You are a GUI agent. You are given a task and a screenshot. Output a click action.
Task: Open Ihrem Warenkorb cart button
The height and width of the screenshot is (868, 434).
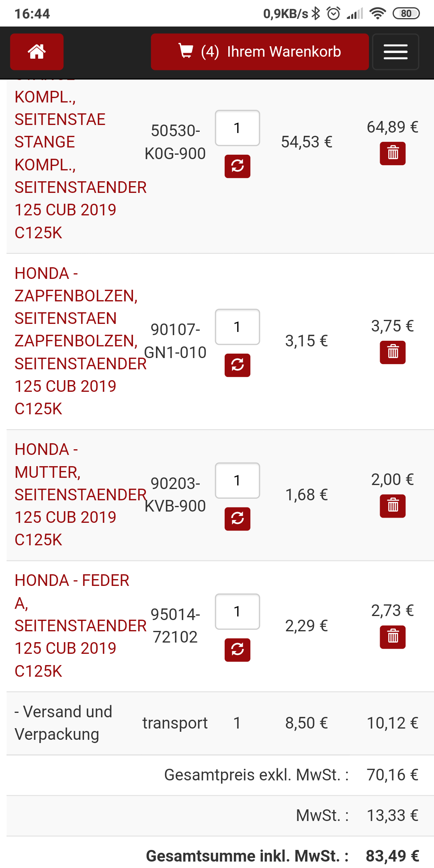(x=260, y=52)
